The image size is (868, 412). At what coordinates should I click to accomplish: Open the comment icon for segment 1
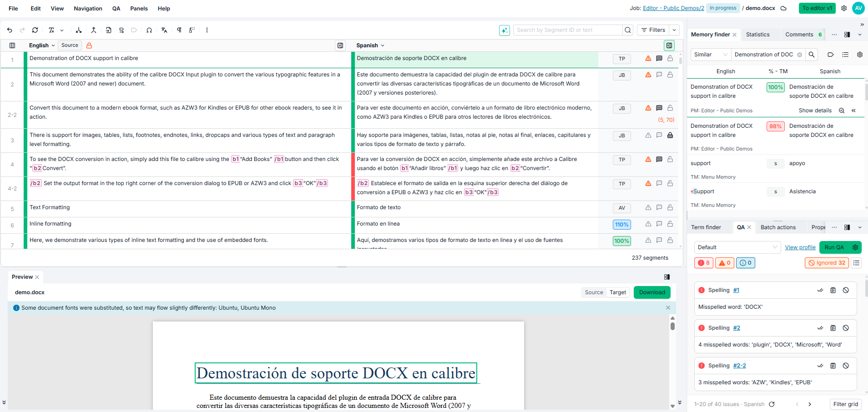(x=659, y=58)
